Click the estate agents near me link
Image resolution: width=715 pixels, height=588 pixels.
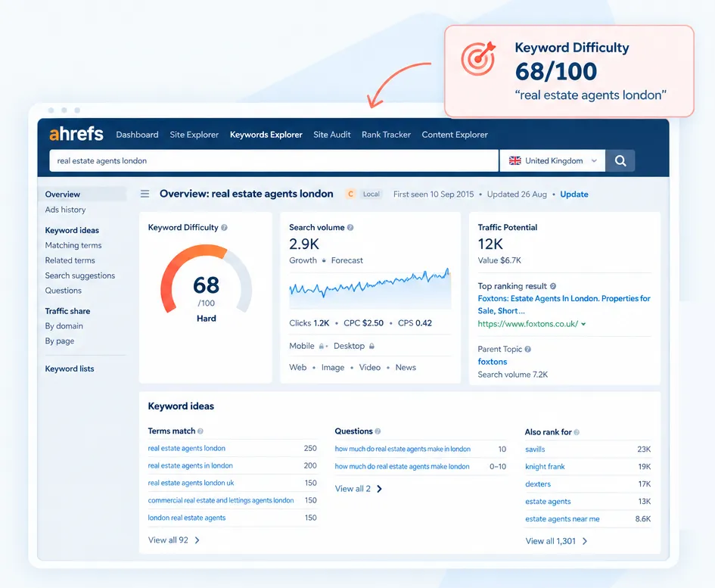click(562, 519)
